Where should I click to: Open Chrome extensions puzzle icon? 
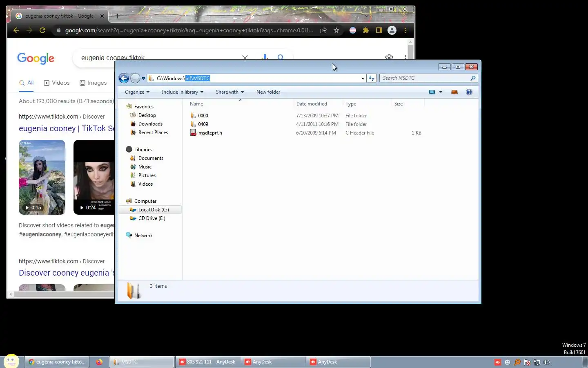click(366, 30)
